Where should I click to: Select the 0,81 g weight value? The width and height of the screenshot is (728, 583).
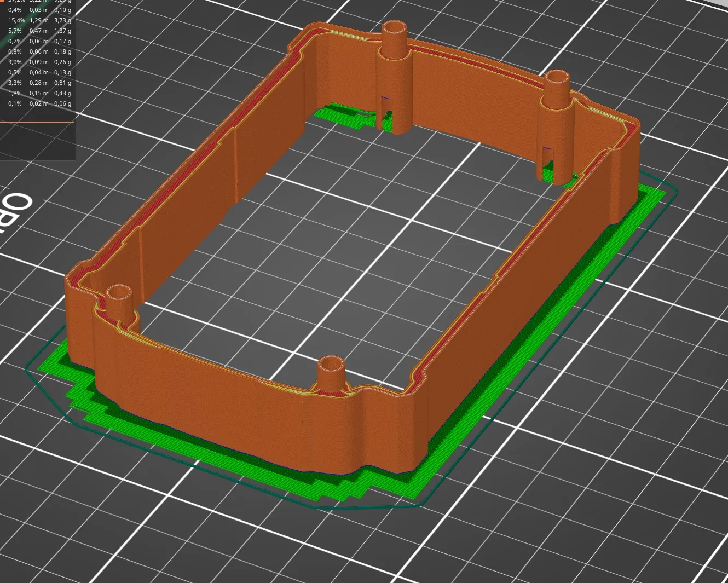pos(62,83)
